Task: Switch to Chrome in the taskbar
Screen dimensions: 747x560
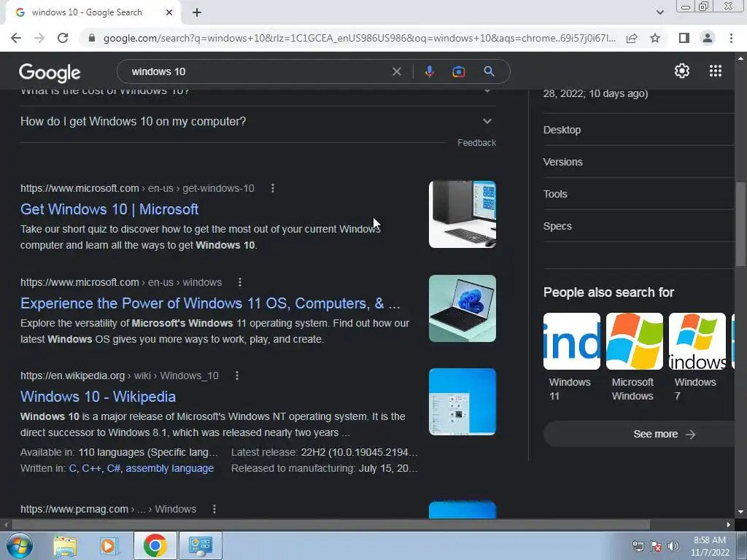Action: pos(155,545)
